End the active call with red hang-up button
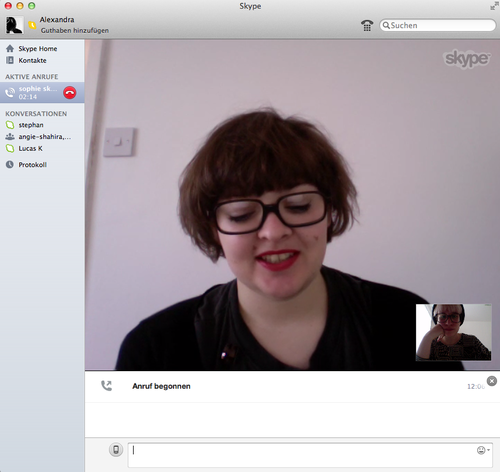The height and width of the screenshot is (472, 500). (70, 93)
